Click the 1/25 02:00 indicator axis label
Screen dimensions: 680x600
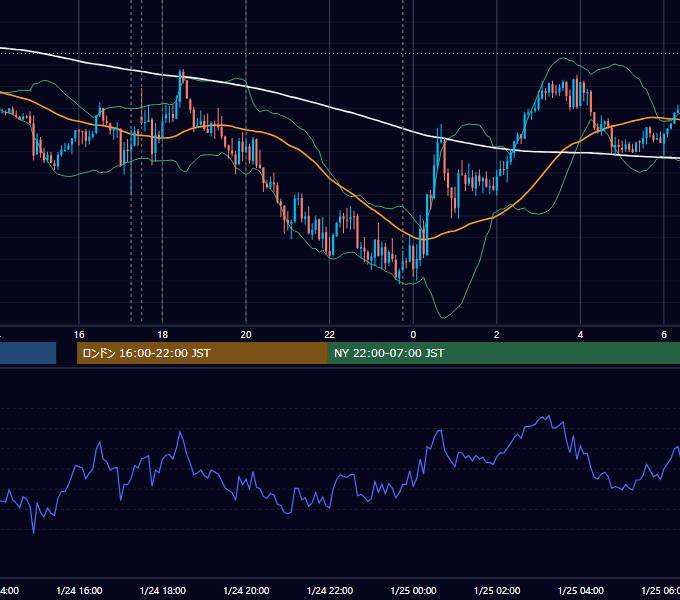click(x=497, y=590)
